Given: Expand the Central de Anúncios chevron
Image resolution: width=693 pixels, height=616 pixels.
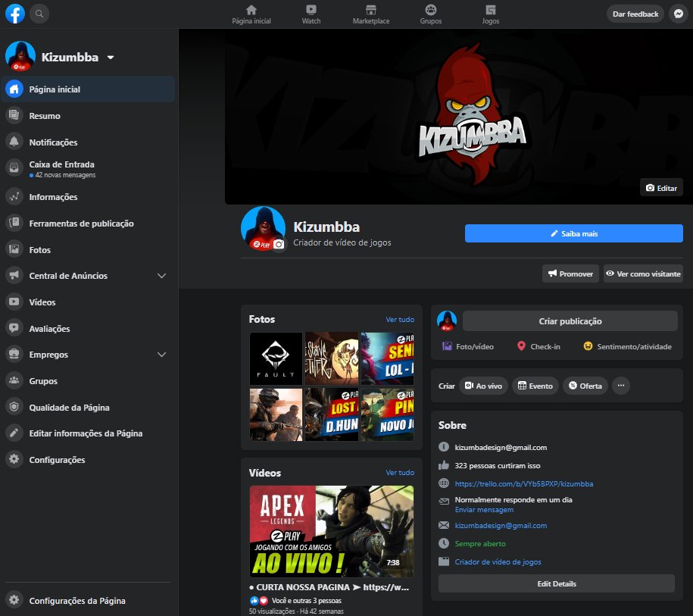Looking at the screenshot, I should (x=162, y=276).
